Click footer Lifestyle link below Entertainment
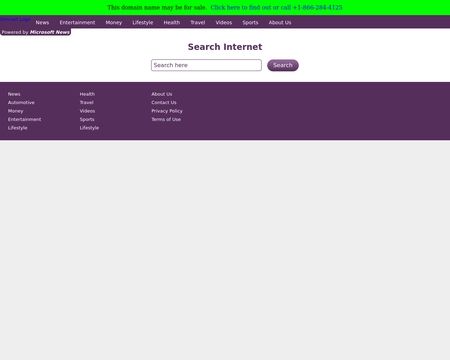 18,128
